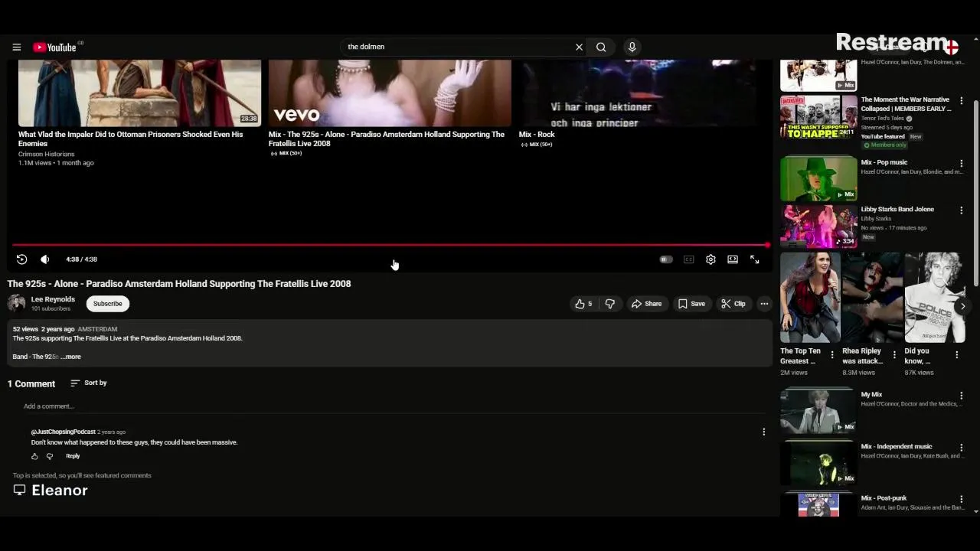The image size is (980, 551).
Task: Switch to theater mode icon
Action: pyautogui.click(x=733, y=259)
